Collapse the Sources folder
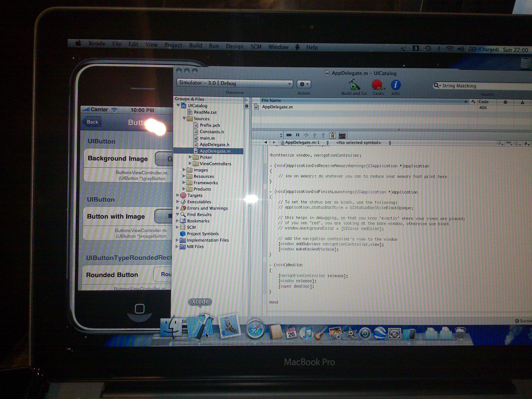Image resolution: width=532 pixels, height=399 pixels. 184,118
